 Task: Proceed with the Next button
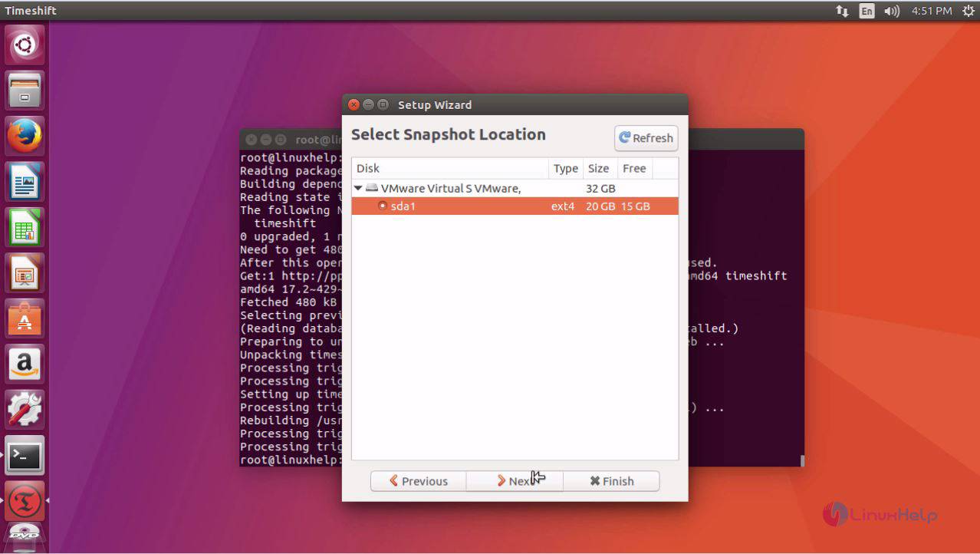(x=515, y=481)
